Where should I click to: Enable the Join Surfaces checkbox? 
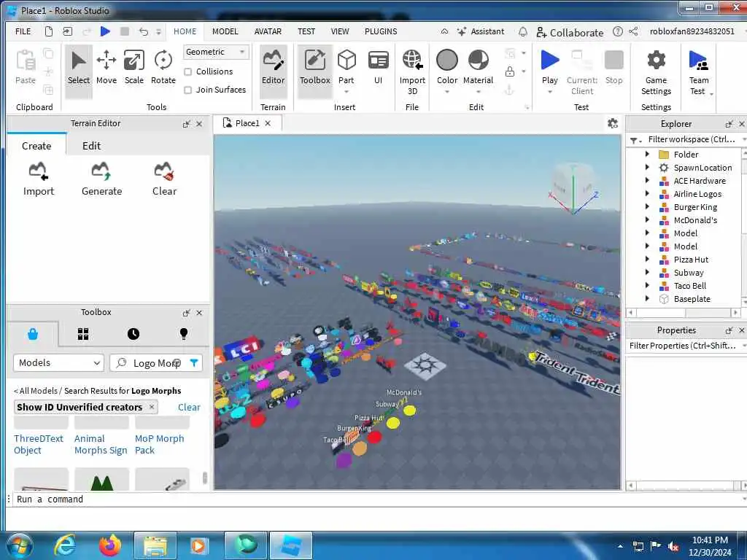[188, 90]
